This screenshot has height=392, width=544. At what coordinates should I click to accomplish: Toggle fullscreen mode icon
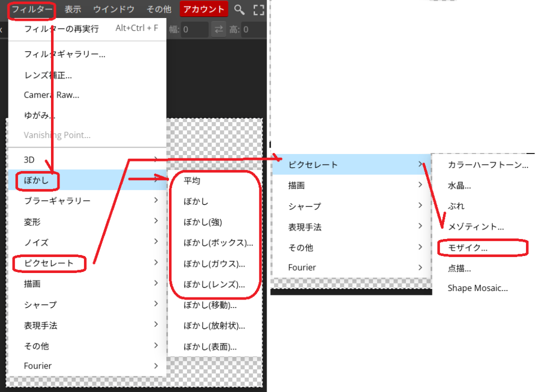pyautogui.click(x=259, y=10)
